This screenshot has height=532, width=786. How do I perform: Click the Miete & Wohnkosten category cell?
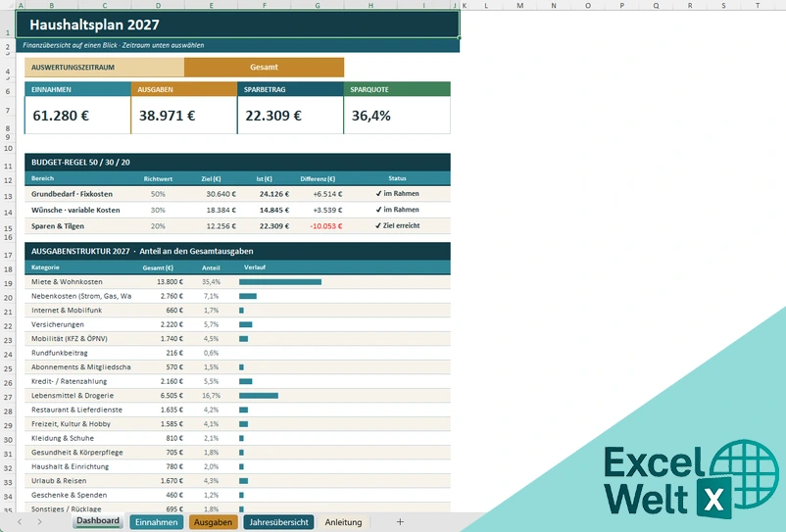(x=77, y=282)
